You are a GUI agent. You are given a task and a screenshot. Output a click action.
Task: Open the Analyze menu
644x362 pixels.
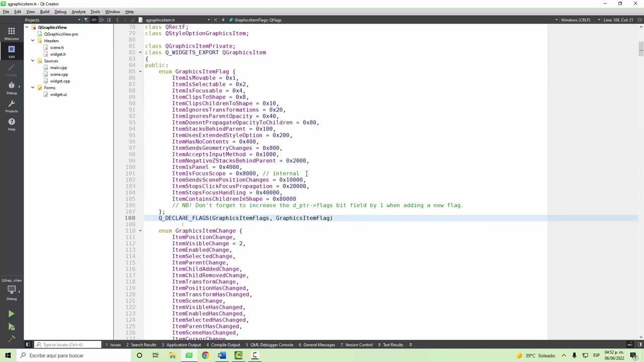point(78,12)
